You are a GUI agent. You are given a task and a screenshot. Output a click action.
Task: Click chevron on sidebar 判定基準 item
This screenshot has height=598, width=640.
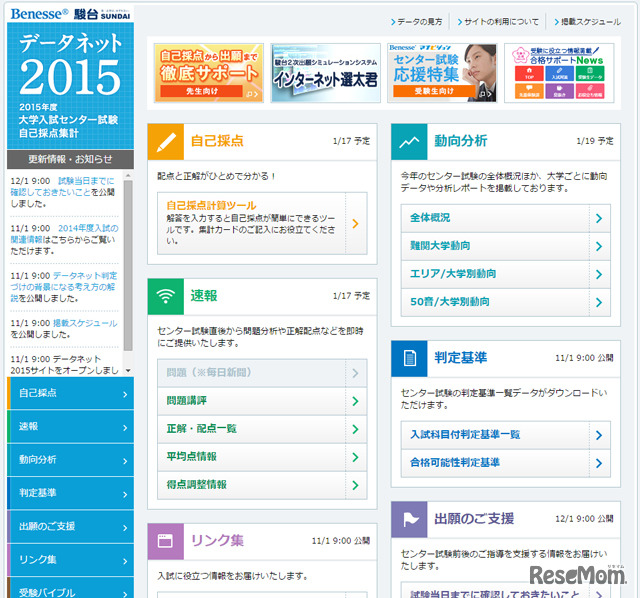[125, 495]
